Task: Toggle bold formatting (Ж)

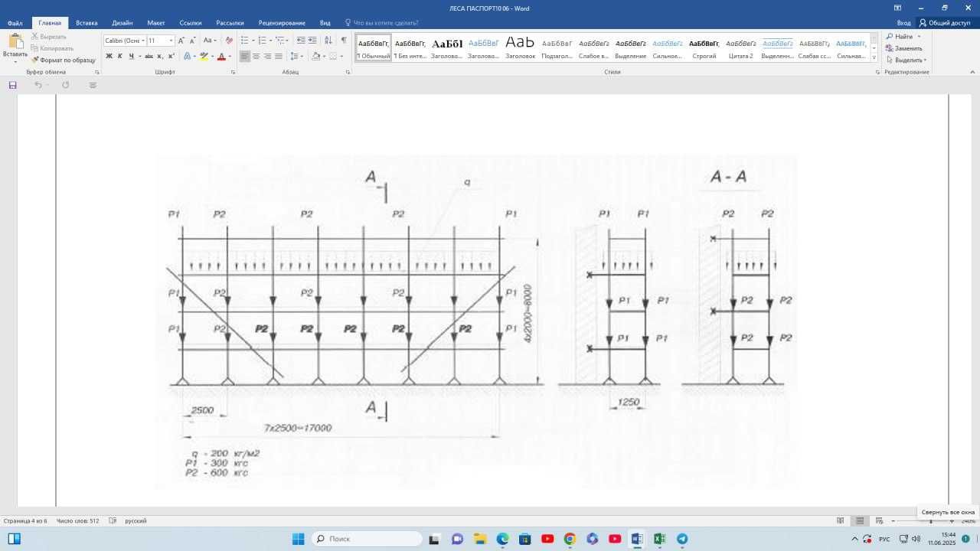Action: click(x=109, y=56)
